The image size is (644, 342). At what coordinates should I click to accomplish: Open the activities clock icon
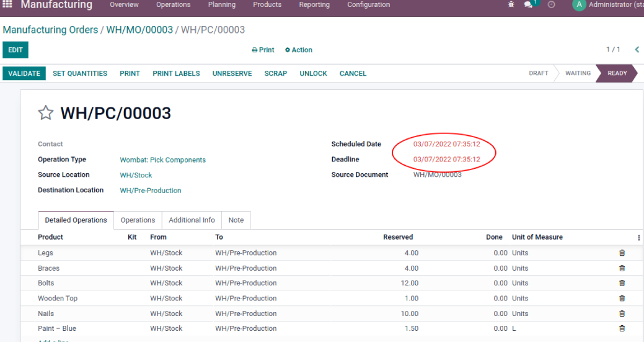[x=551, y=4]
